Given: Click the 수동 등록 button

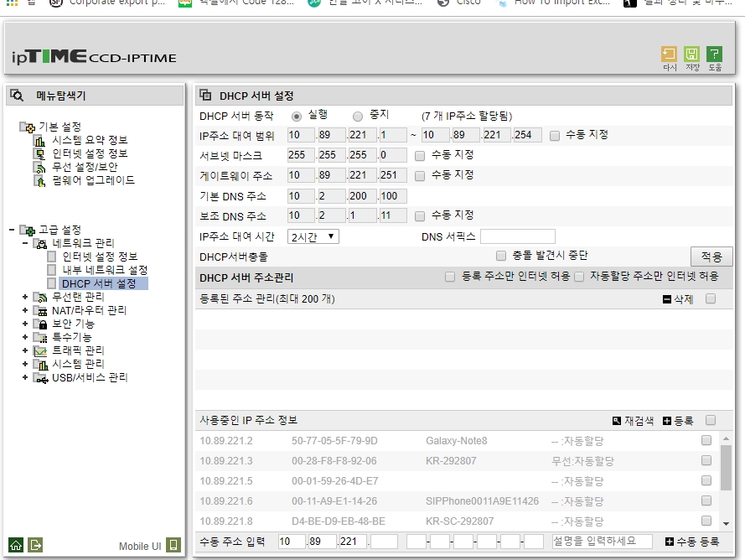Looking at the screenshot, I should click(692, 542).
